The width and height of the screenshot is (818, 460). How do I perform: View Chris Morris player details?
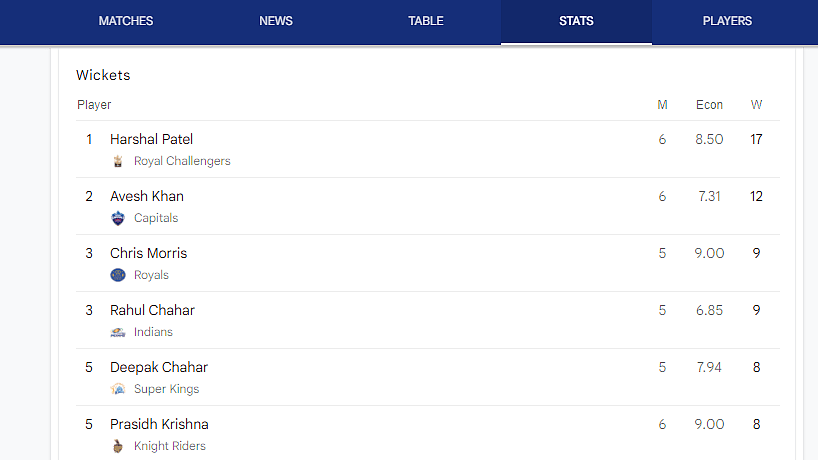coord(428,263)
